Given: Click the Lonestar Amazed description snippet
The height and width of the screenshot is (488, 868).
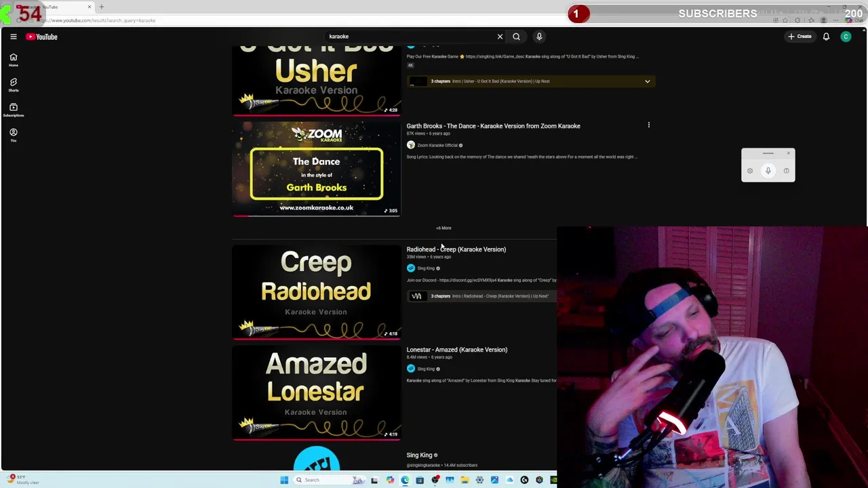Looking at the screenshot, I should click(481, 381).
